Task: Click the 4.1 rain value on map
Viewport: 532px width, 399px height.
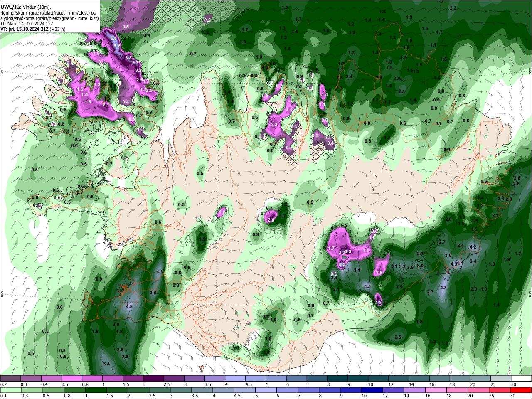Action: (x=159, y=271)
